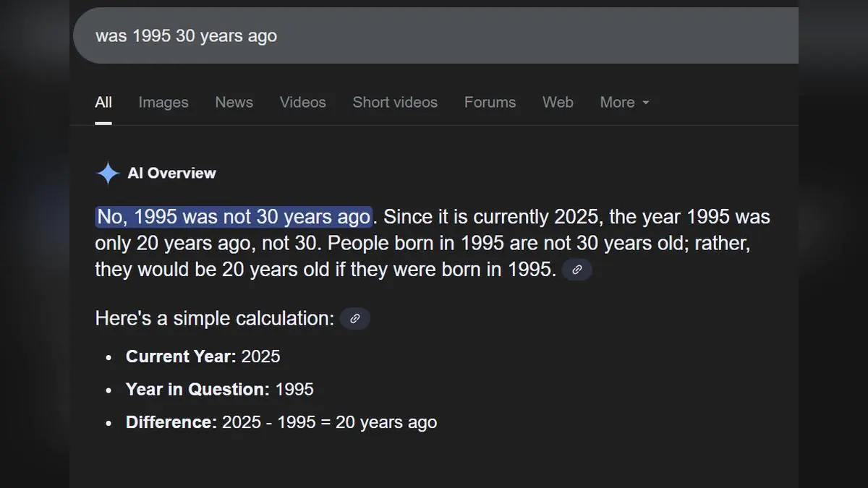This screenshot has width=868, height=488.
Task: Click the 'Here's a simple calculation' text
Action: 214,318
